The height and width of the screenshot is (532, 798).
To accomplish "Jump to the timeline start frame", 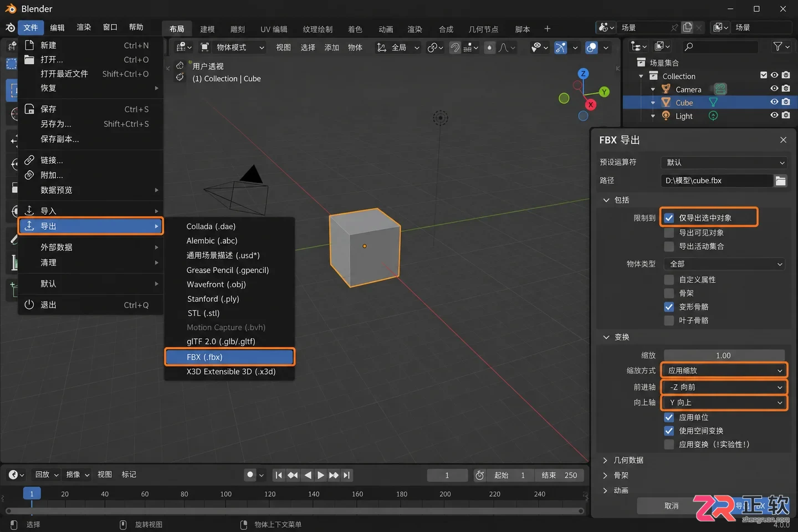I will coord(279,475).
